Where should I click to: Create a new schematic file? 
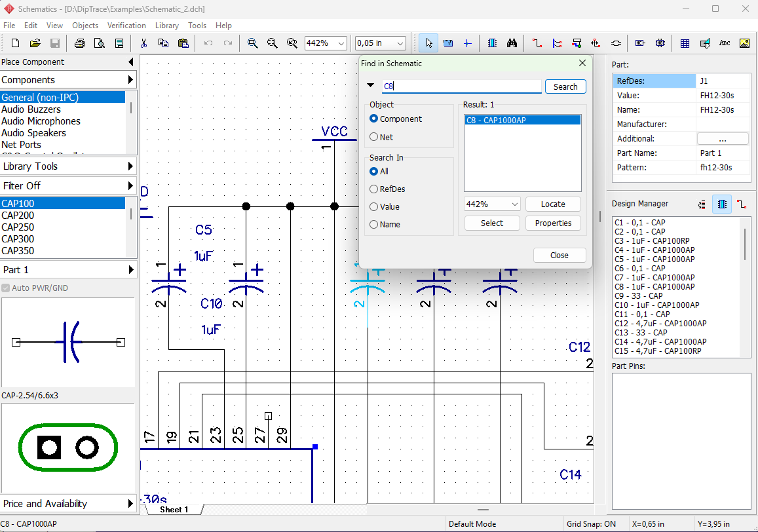tap(15, 43)
